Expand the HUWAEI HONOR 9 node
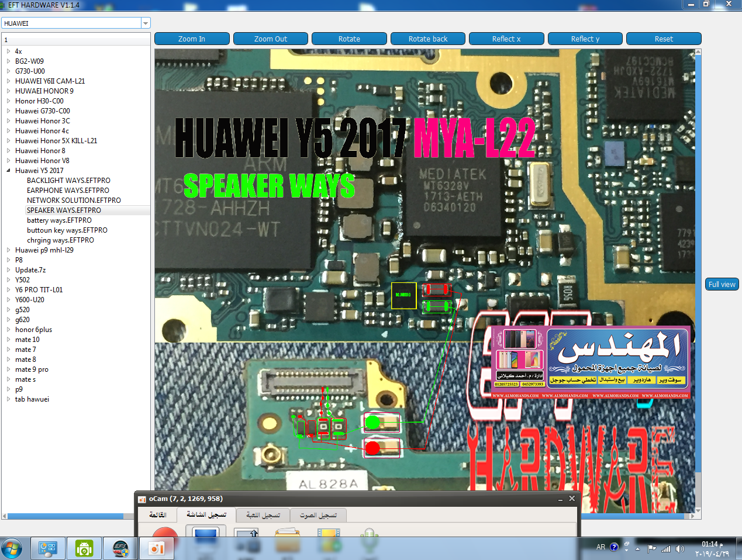Image resolution: width=742 pixels, height=560 pixels. tap(8, 91)
